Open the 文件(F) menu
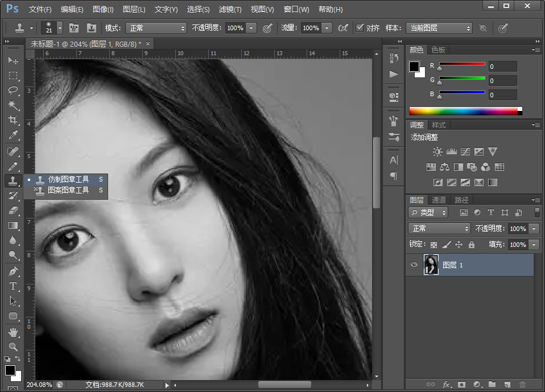545x392 pixels. [x=40, y=9]
